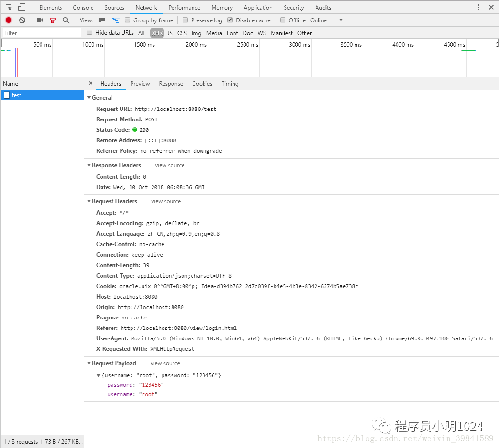Viewport: 499px width, 448px height.
Task: Open the Timing tab
Action: (x=230, y=84)
